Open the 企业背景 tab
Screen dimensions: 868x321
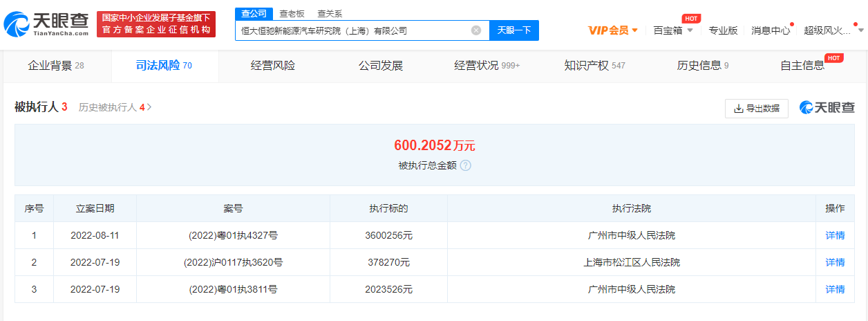click(56, 66)
